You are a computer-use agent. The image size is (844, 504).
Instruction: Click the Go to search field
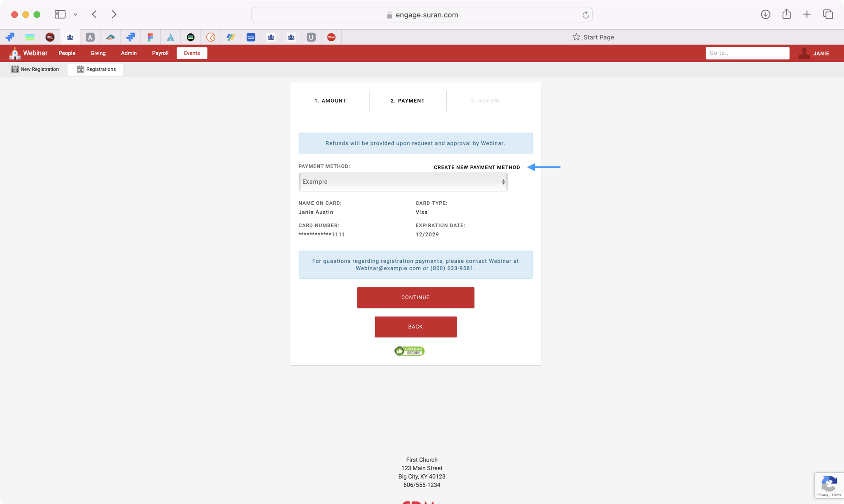747,53
